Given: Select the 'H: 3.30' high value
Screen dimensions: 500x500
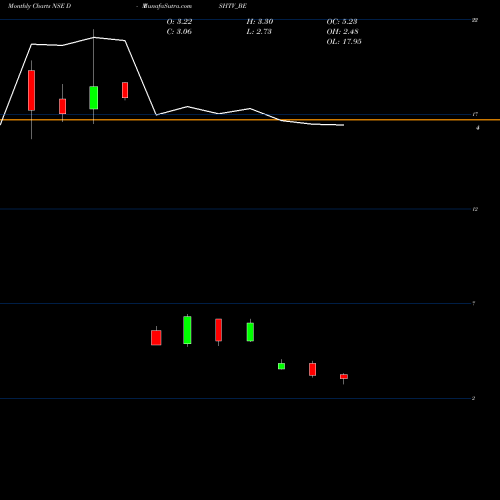Looking at the screenshot, I should 260,22.
